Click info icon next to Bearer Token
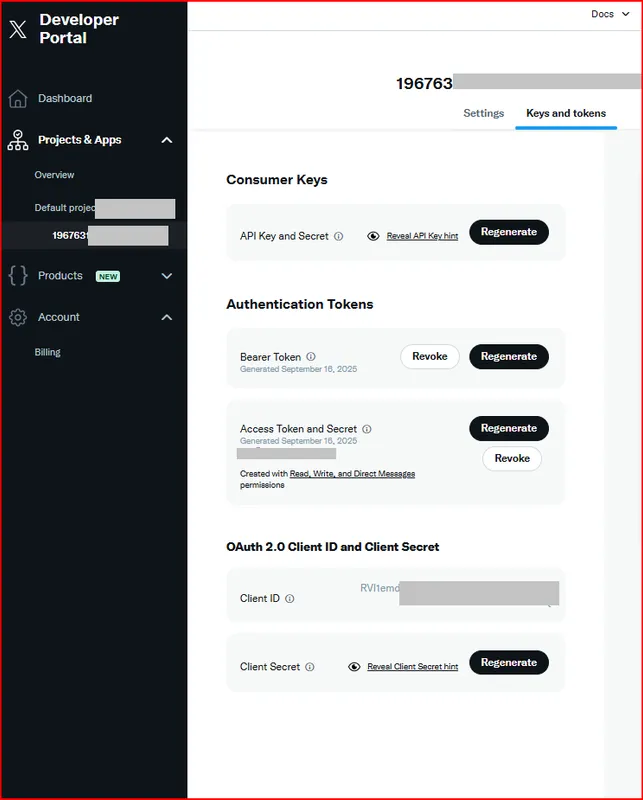643x800 pixels. pyautogui.click(x=311, y=357)
